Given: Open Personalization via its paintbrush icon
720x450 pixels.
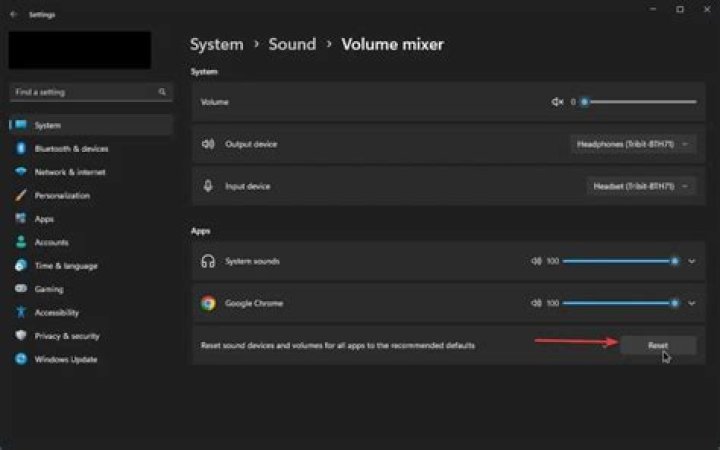Looking at the screenshot, I should (x=20, y=196).
